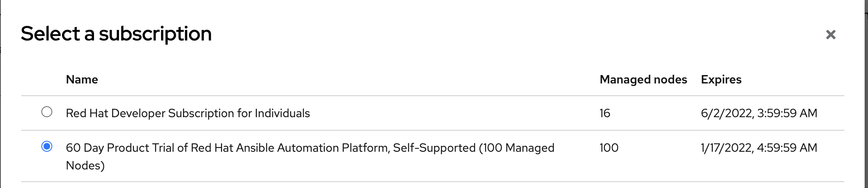Click the '3:59:59 AM' time text
This screenshot has width=868, height=188.
point(787,113)
